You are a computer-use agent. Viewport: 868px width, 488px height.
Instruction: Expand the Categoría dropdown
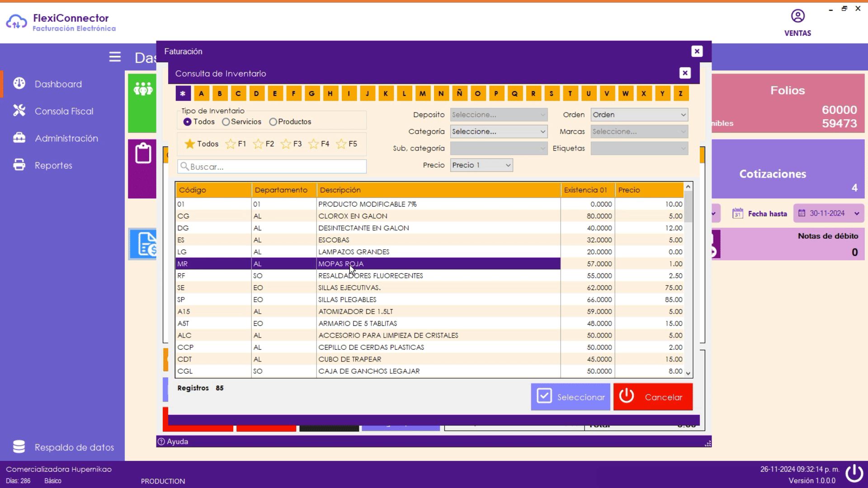tap(499, 131)
